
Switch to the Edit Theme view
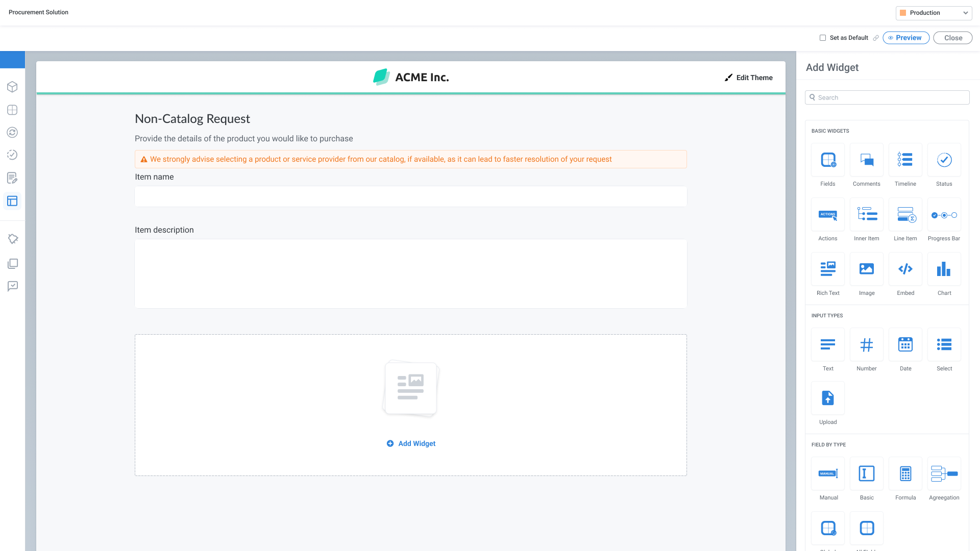749,78
